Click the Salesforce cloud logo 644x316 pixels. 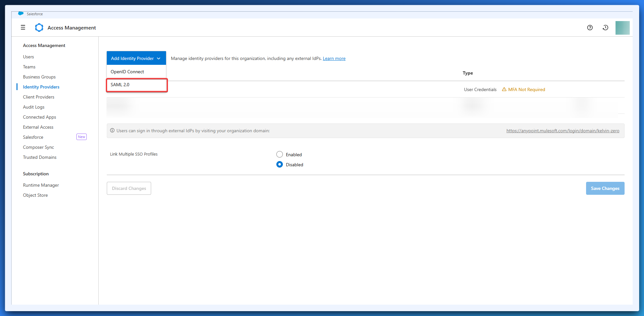[21, 14]
